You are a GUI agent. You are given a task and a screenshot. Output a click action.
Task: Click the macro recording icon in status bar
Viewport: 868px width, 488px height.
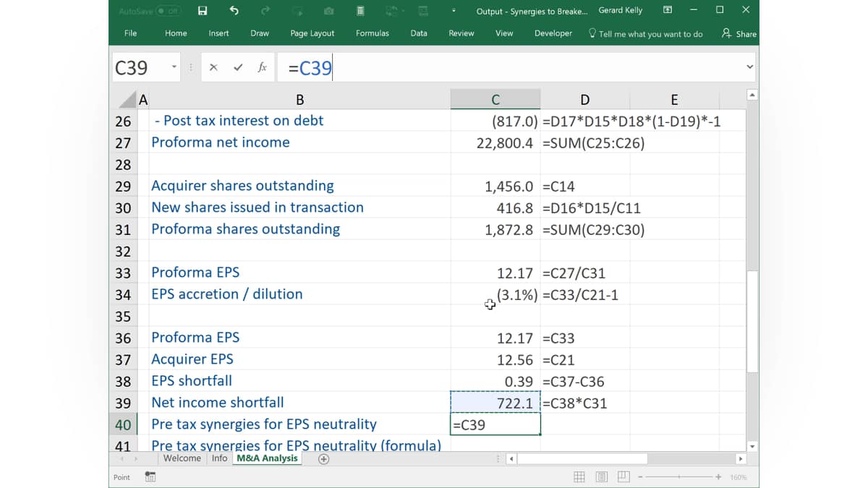(x=150, y=476)
